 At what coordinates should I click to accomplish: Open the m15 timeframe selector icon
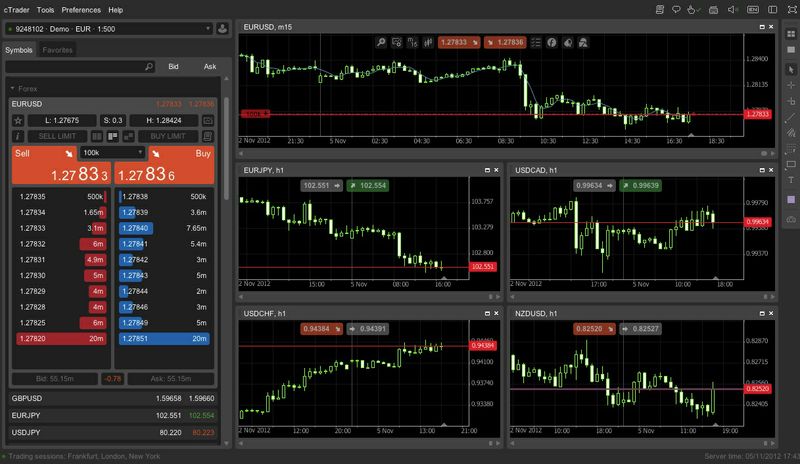412,42
